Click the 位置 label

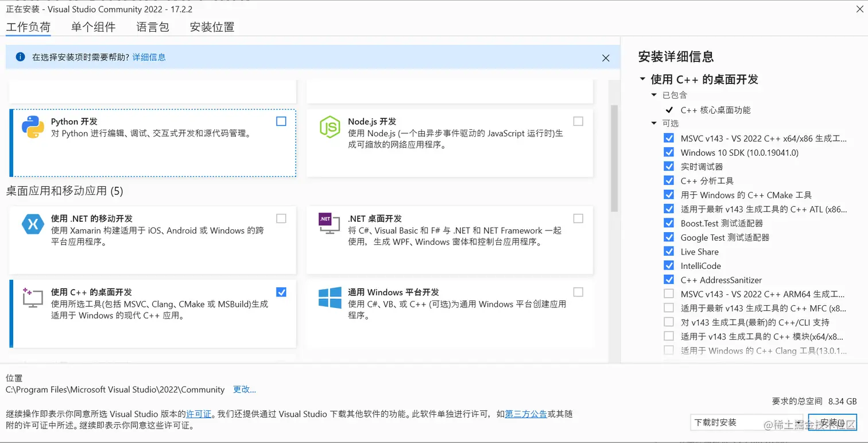pos(14,377)
